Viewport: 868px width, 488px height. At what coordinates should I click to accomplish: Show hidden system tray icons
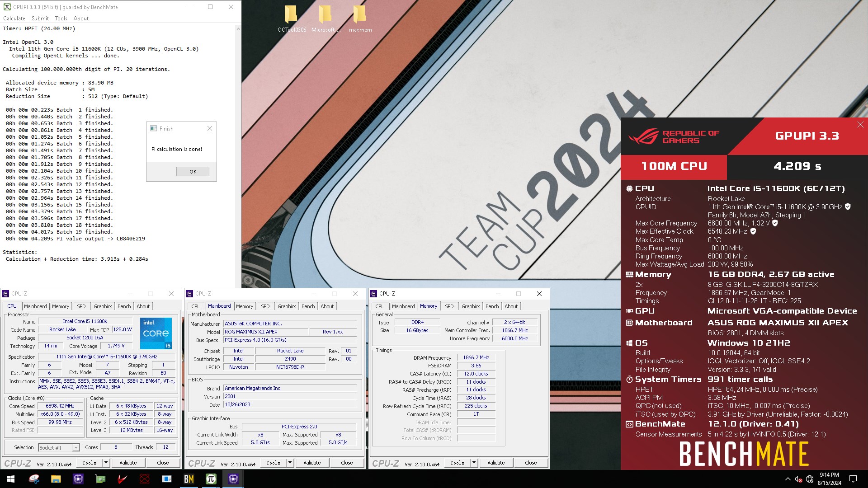point(788,479)
